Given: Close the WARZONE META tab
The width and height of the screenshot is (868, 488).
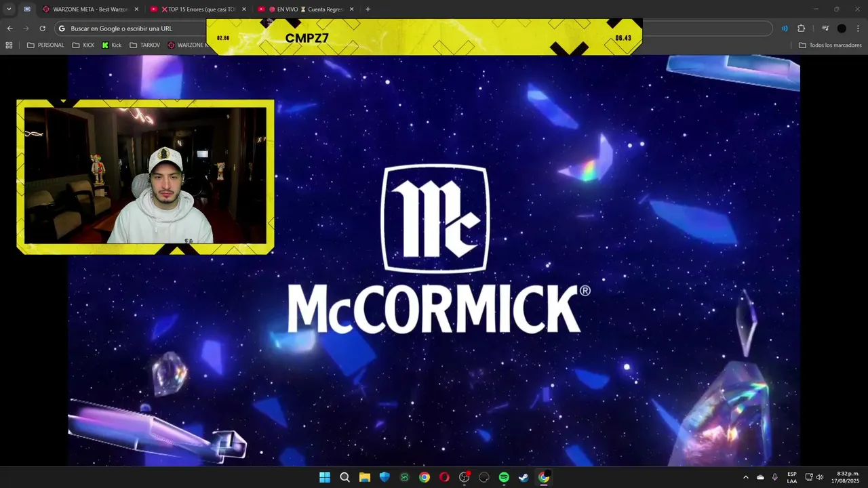Looking at the screenshot, I should (x=136, y=9).
